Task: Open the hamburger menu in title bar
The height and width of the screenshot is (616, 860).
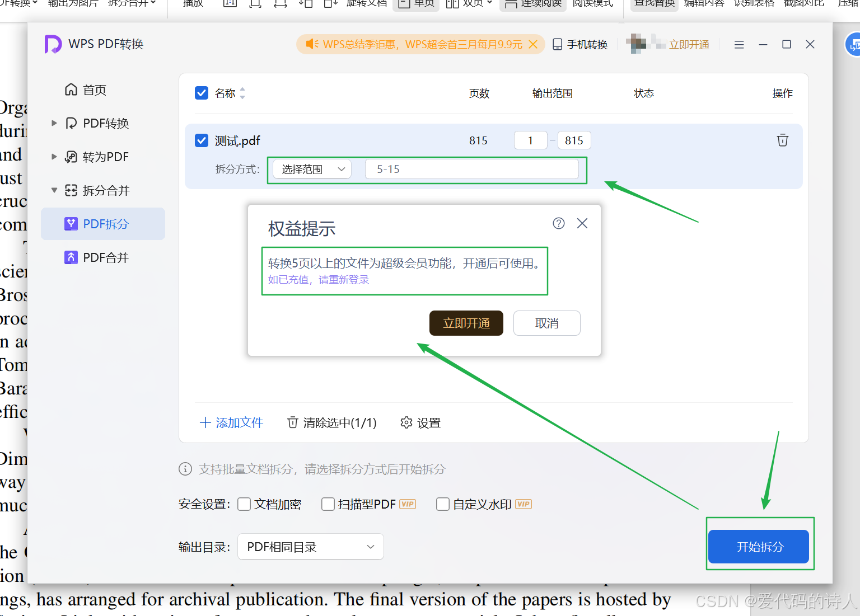Action: pos(739,44)
